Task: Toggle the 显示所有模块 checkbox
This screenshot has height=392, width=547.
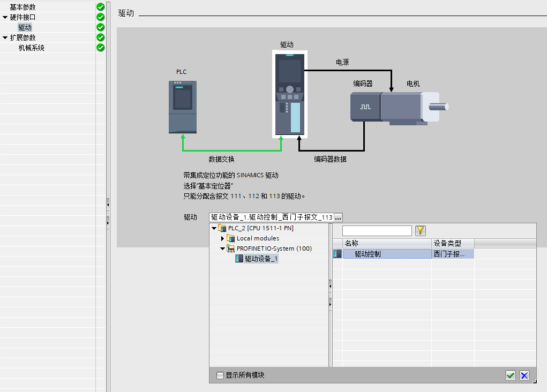Action: click(x=220, y=375)
